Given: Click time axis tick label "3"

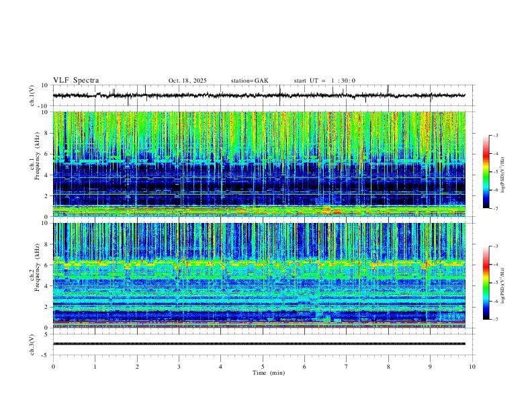Looking at the screenshot, I should (179, 367).
